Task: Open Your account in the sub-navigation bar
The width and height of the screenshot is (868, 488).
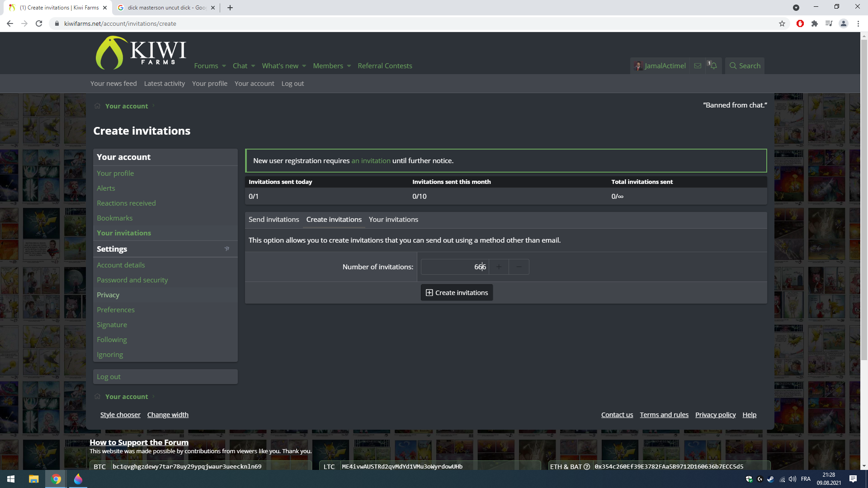Action: (x=255, y=84)
